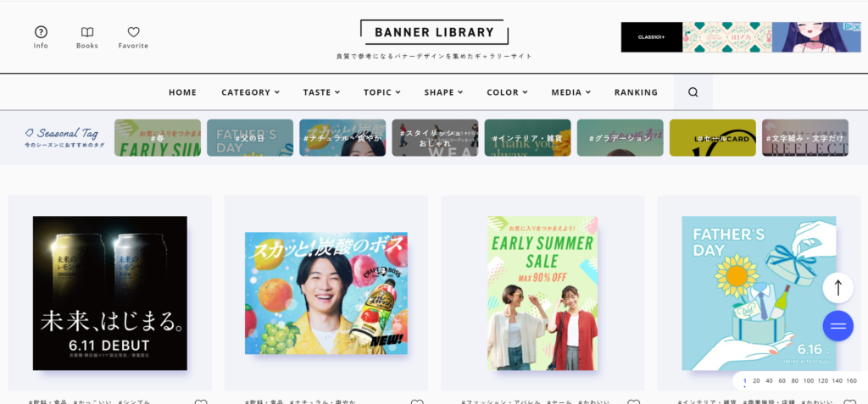The image size is (868, 404).
Task: Select the #グラデーション seasonal tag
Action: pos(620,138)
